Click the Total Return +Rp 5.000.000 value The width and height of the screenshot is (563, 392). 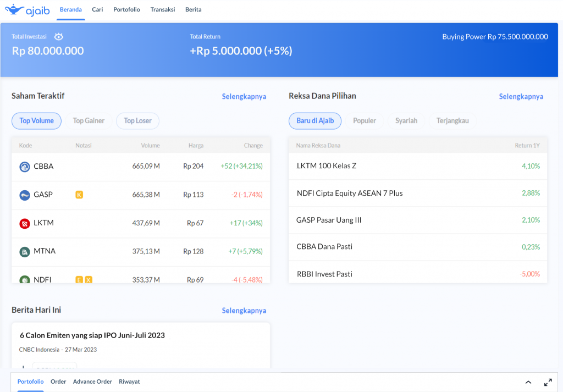pyautogui.click(x=241, y=51)
